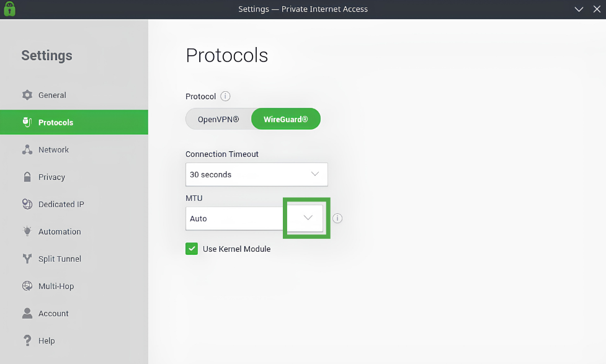Close the Settings window
The image size is (606, 364).
tap(597, 9)
